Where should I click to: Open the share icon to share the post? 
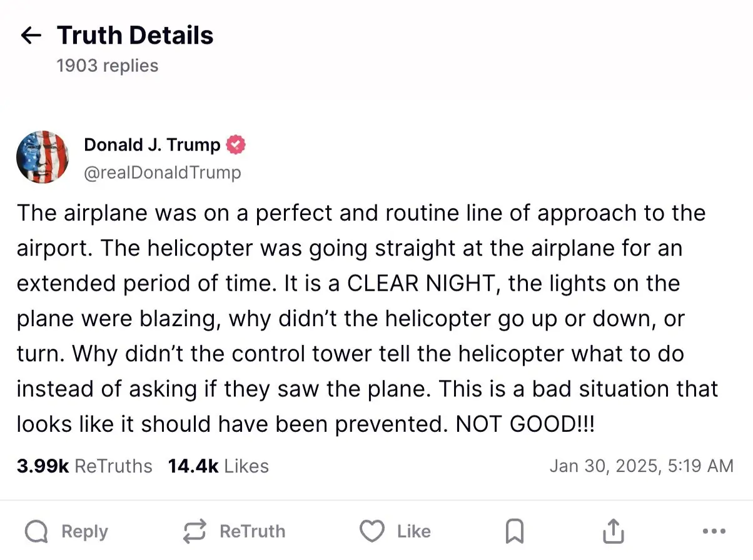(614, 531)
